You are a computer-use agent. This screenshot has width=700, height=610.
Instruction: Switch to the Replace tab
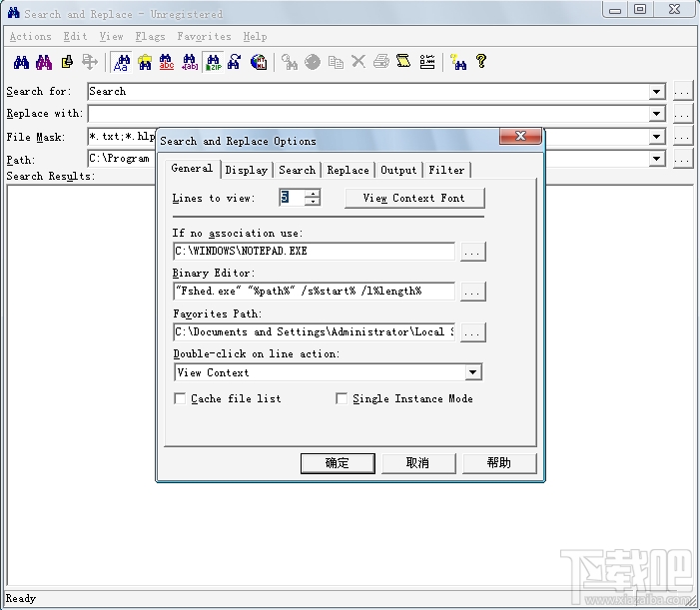pyautogui.click(x=349, y=170)
